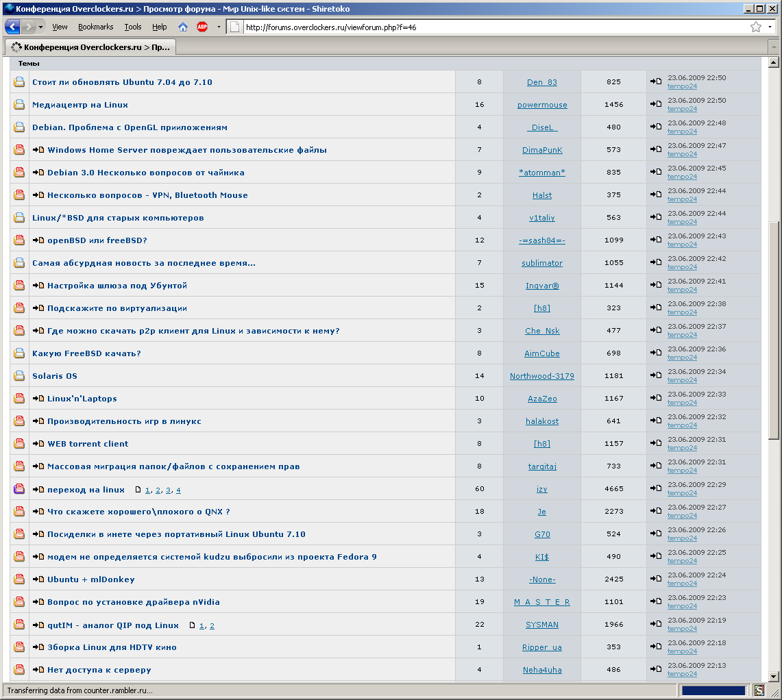This screenshot has width=782, height=700.
Task: Jump to new post in Linux'n'Laptops
Action: click(38, 399)
